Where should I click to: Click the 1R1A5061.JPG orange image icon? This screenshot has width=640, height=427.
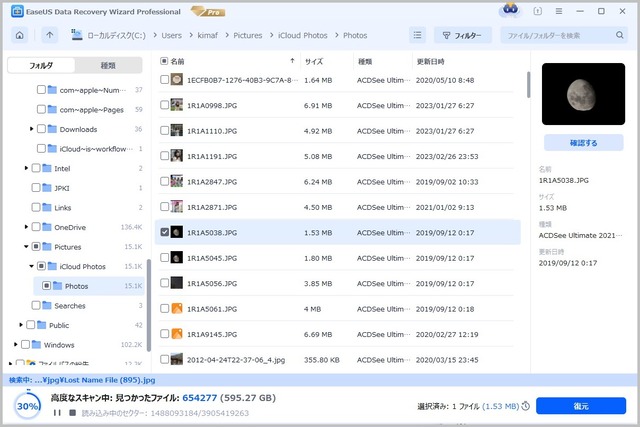point(177,308)
